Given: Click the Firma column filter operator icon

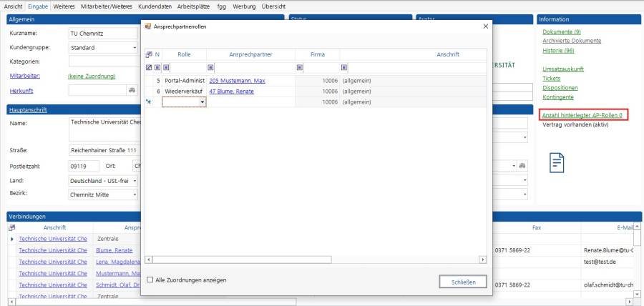Looking at the screenshot, I should pos(300,68).
